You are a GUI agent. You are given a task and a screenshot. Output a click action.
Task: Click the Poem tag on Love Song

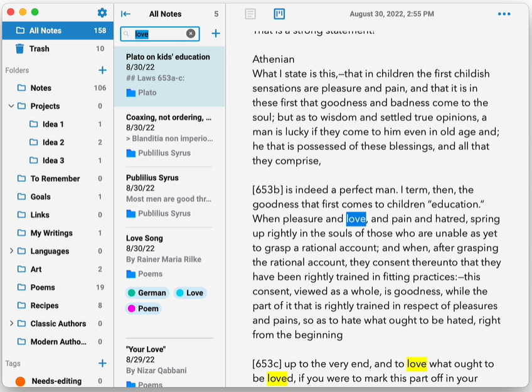pyautogui.click(x=143, y=309)
